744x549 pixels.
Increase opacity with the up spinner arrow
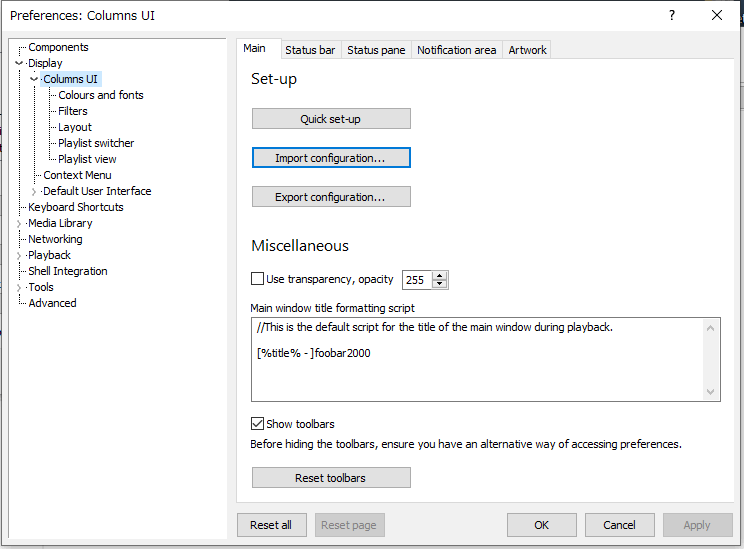(440, 276)
